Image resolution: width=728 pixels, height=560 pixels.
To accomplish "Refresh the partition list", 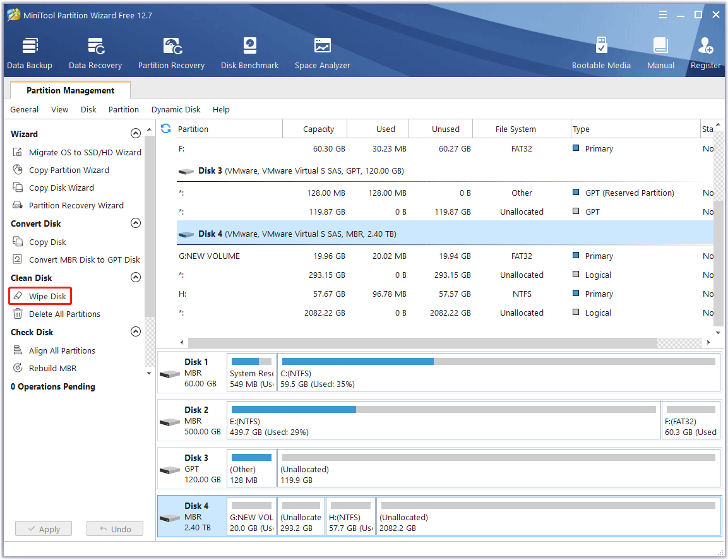I will click(166, 129).
